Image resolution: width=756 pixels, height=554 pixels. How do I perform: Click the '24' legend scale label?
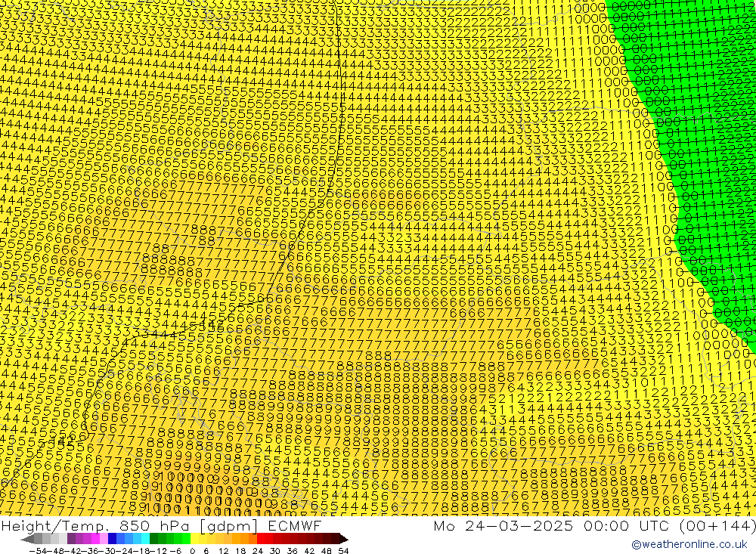point(258,551)
